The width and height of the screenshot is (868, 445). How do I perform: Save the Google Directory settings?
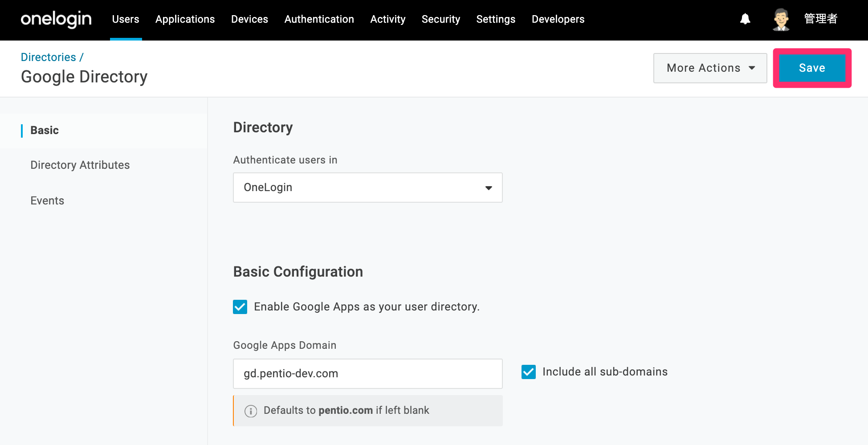pyautogui.click(x=812, y=68)
